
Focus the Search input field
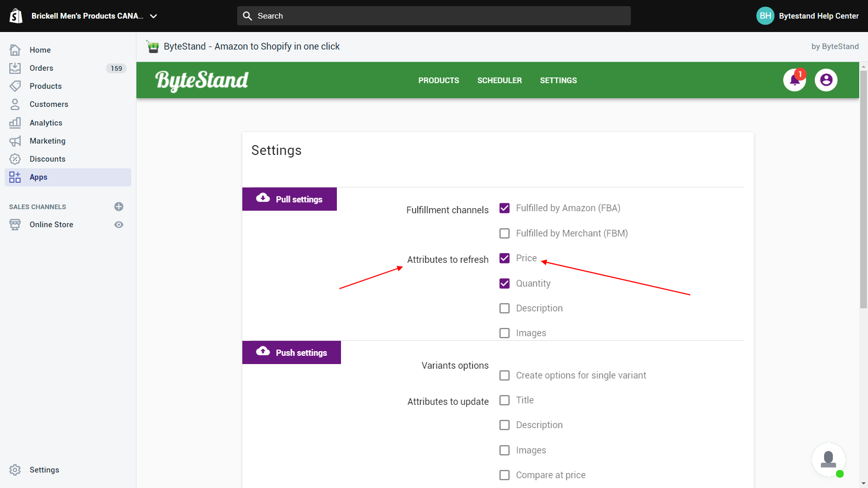434,16
